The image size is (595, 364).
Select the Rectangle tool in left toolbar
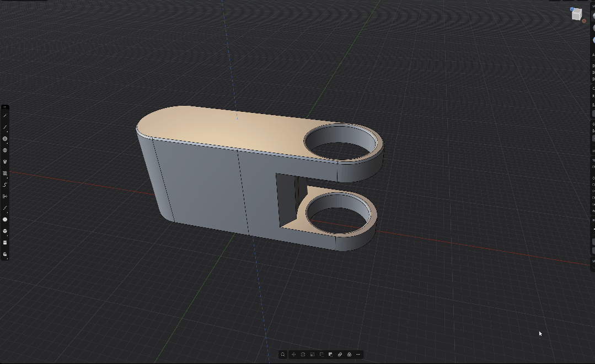point(5,173)
